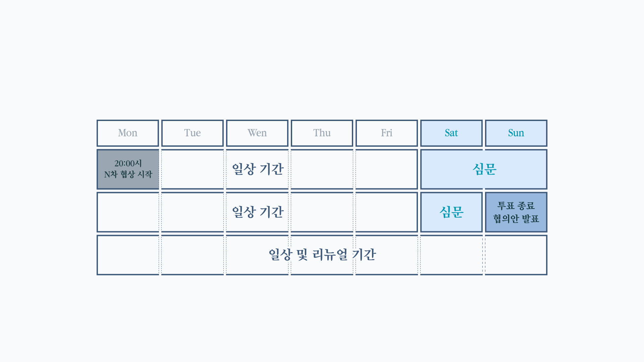Select the empty Saturday cell in bottom row

[x=451, y=255]
